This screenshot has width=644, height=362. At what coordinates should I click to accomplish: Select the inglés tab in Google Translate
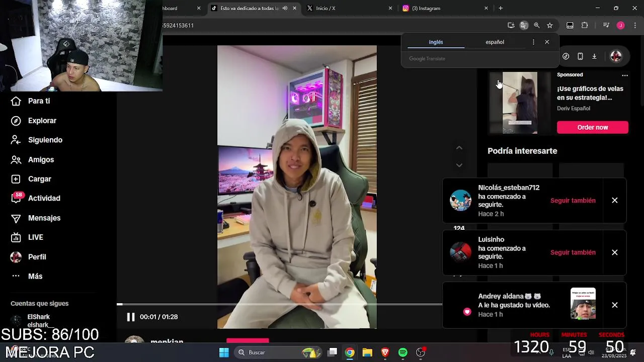point(436,42)
